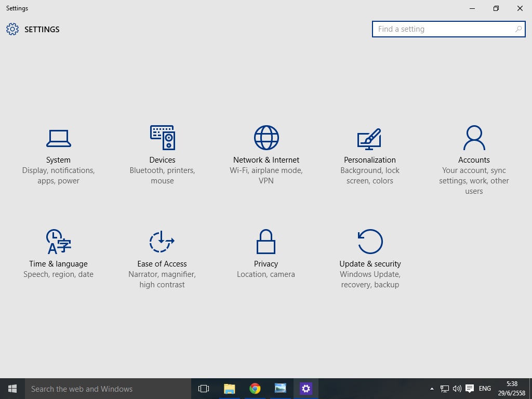Click 'Display, notifications, apps, power' description
This screenshot has width=532, height=399.
pos(58,176)
